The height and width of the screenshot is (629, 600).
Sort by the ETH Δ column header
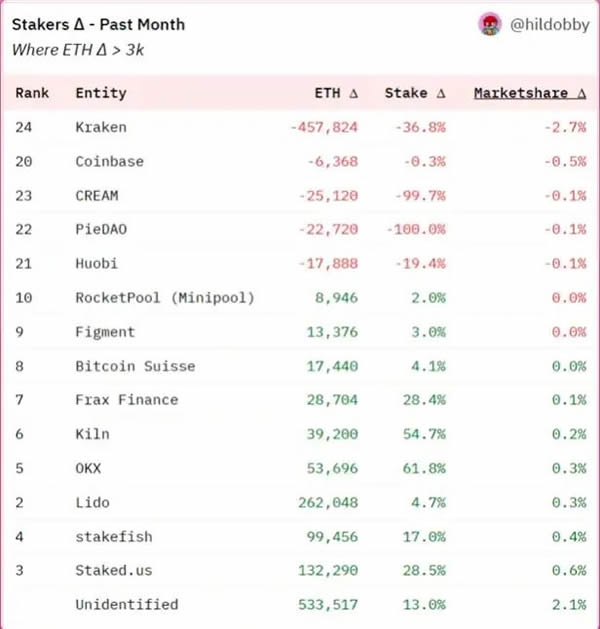[x=336, y=93]
